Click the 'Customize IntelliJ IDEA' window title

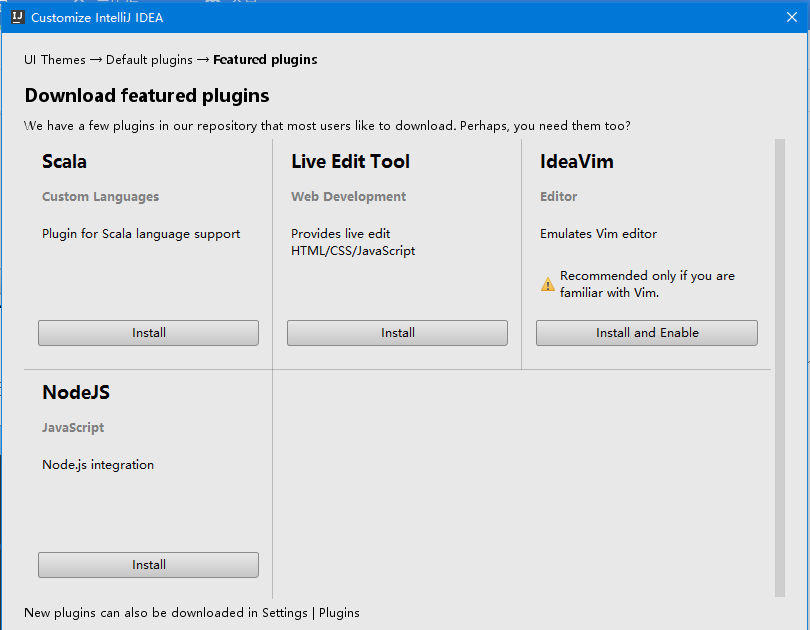click(97, 18)
